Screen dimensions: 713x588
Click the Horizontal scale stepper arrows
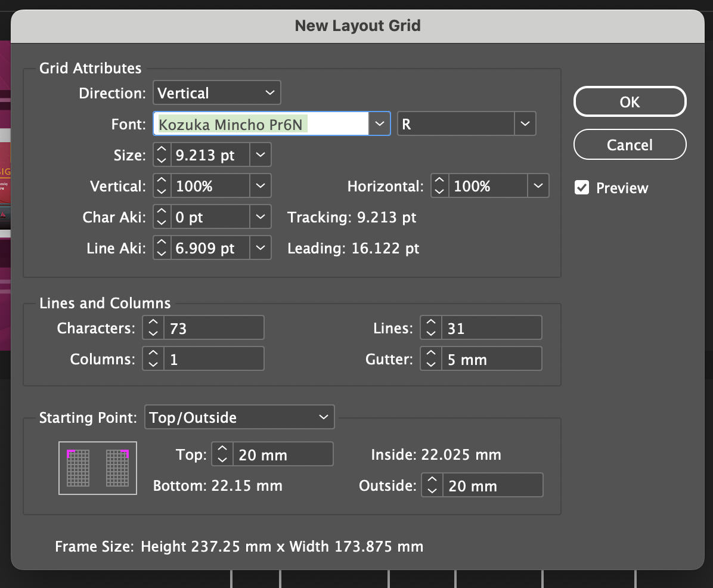pos(439,186)
